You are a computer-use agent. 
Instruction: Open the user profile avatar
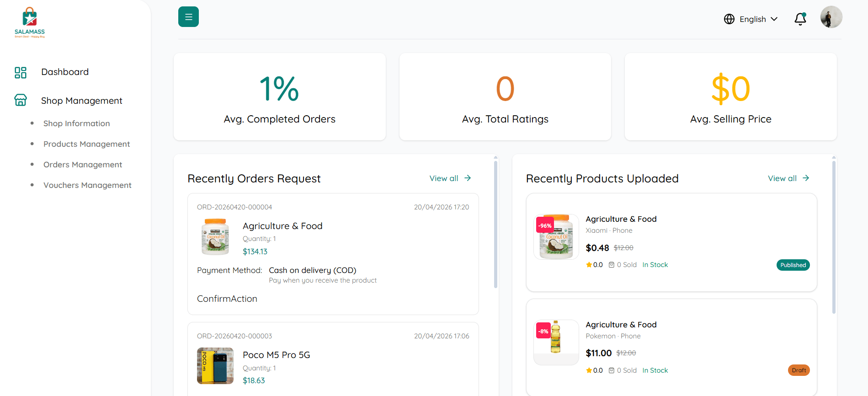point(831,17)
